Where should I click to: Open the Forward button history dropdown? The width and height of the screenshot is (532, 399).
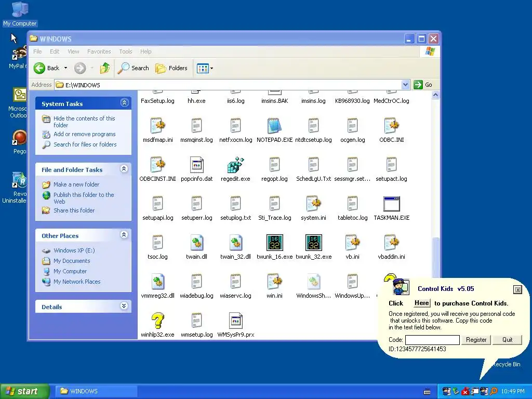92,68
